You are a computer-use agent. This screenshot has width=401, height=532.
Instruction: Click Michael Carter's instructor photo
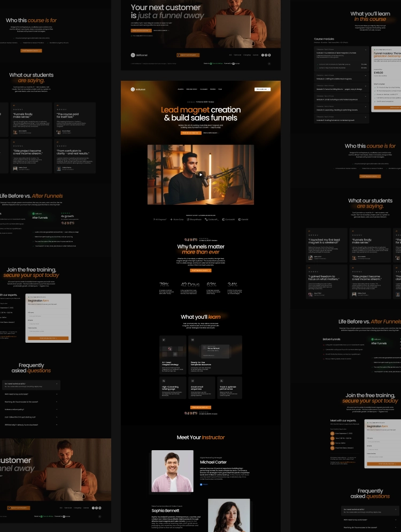pyautogui.click(x=172, y=471)
